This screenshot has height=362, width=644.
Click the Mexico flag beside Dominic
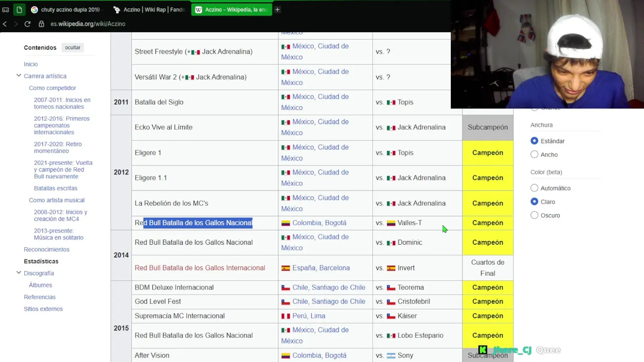click(391, 242)
